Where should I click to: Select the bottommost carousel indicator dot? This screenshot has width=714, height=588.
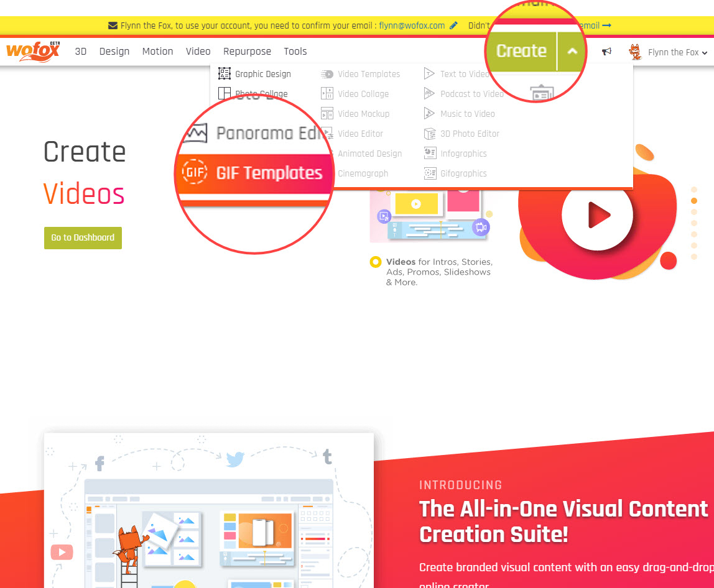pos(694,257)
